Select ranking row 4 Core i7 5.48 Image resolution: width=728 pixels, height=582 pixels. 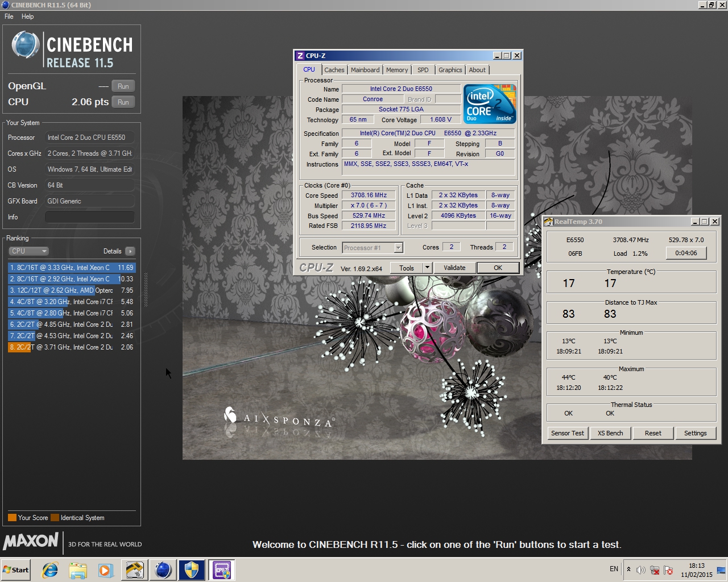(x=72, y=302)
